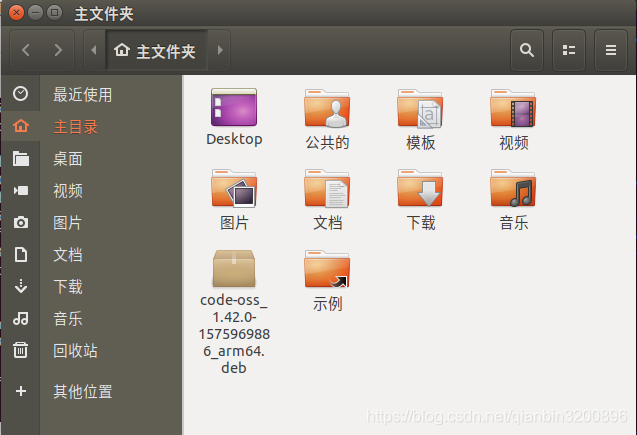Open the 示例 examples link folder

[x=327, y=269]
